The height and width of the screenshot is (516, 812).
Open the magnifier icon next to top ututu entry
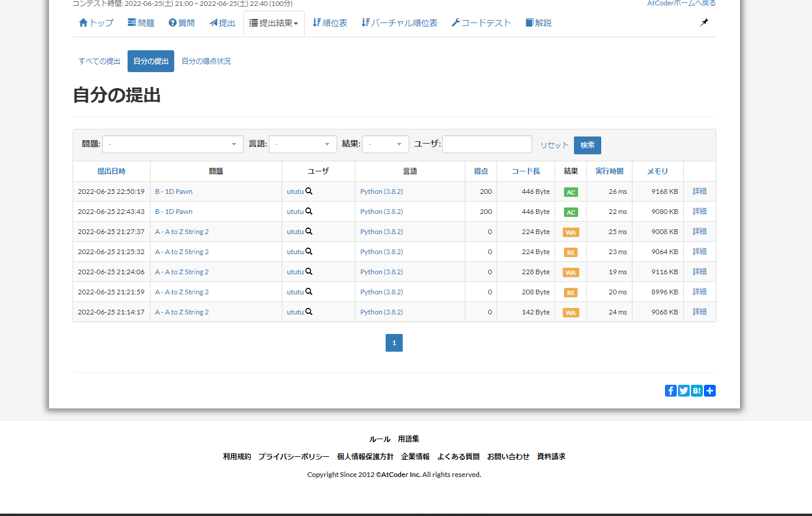[309, 192]
